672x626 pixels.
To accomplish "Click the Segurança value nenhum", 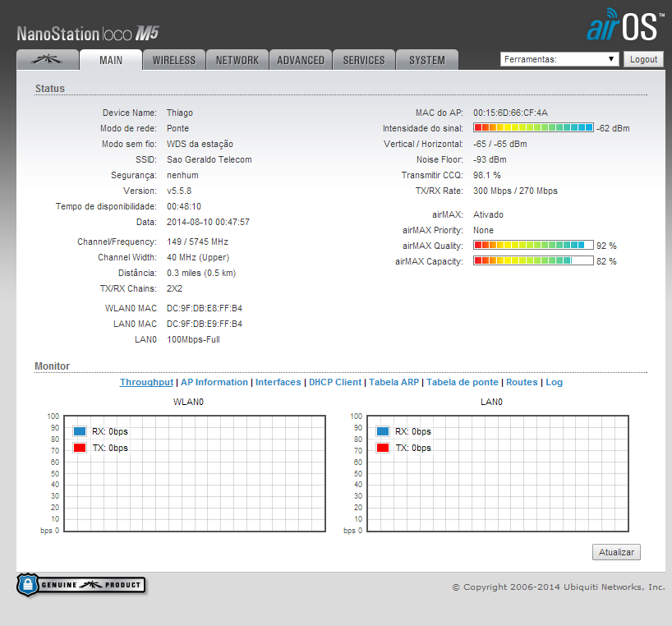I will coord(182,175).
